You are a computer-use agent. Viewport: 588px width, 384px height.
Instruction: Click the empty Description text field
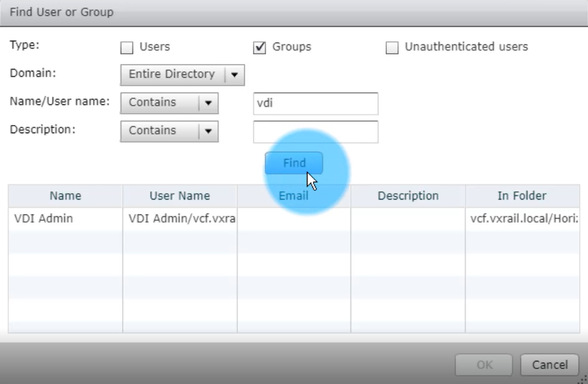click(x=315, y=132)
